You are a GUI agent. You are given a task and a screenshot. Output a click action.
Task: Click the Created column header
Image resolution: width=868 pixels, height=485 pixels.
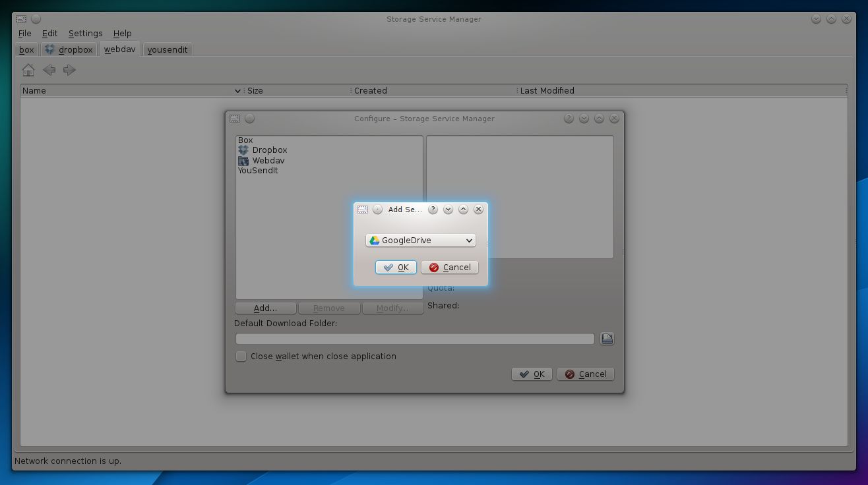[x=433, y=91]
